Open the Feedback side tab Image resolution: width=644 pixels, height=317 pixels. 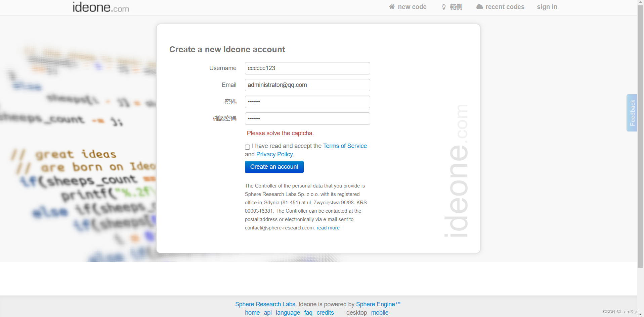pyautogui.click(x=632, y=113)
